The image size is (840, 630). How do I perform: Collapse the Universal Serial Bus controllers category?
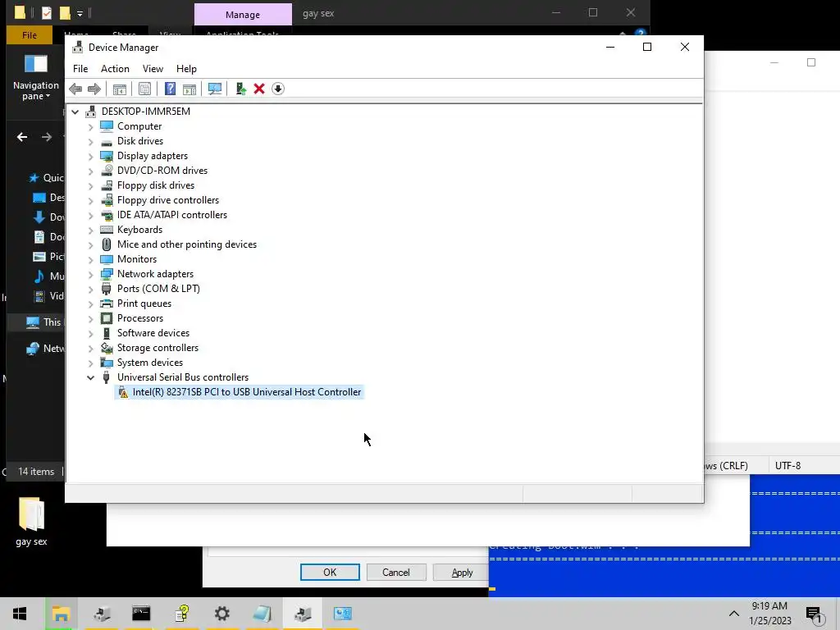pos(90,377)
